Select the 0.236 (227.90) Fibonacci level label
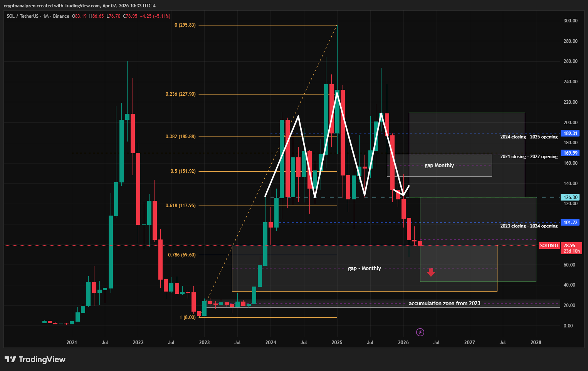This screenshot has height=371, width=588. [x=180, y=94]
